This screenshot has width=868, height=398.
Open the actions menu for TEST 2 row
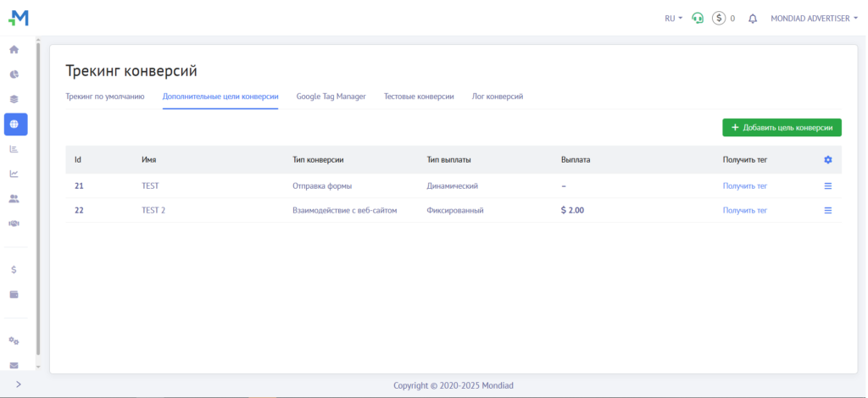828,211
